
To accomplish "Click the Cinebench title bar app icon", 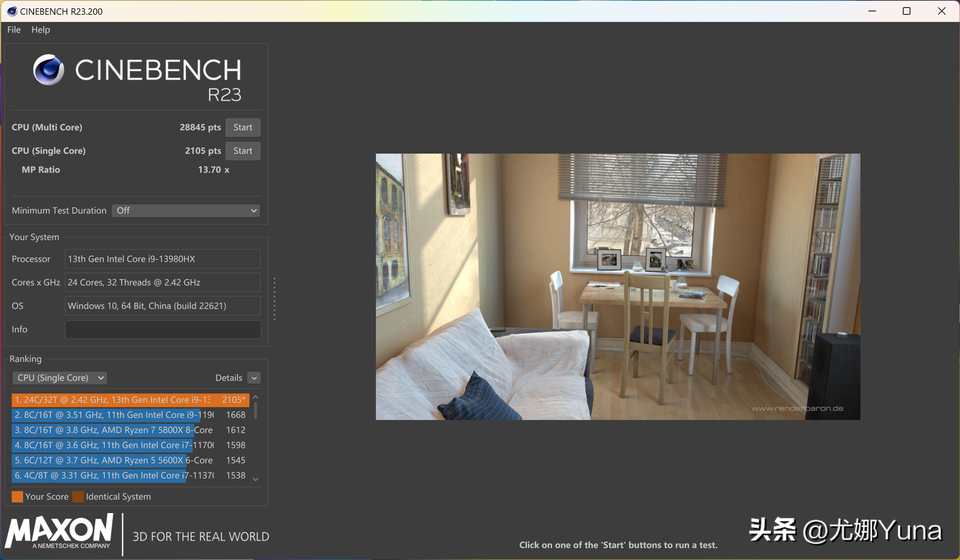I will point(12,11).
